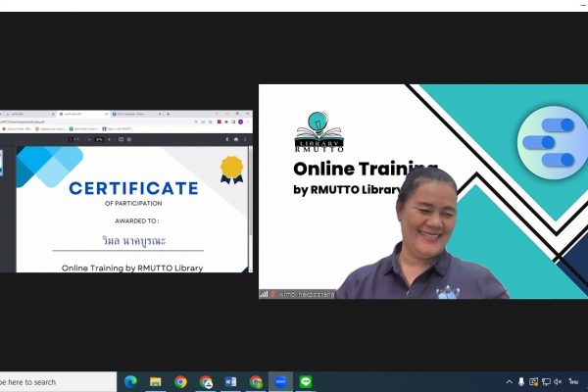The image size is (588, 392).
Task: Open the Chrome three-dot menu
Action: (x=248, y=122)
